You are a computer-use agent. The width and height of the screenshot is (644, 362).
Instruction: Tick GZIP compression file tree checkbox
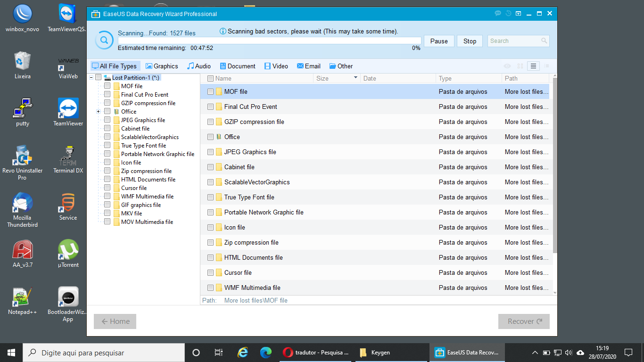pyautogui.click(x=107, y=103)
